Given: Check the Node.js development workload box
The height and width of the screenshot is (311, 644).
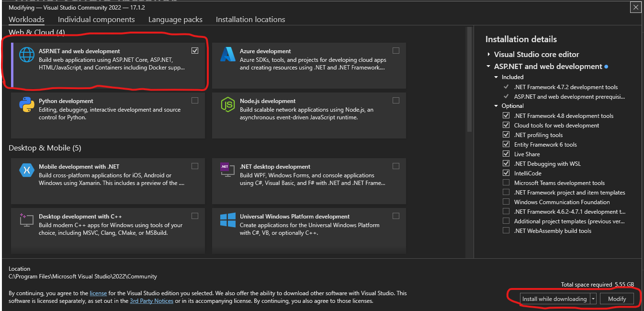Looking at the screenshot, I should point(396,101).
